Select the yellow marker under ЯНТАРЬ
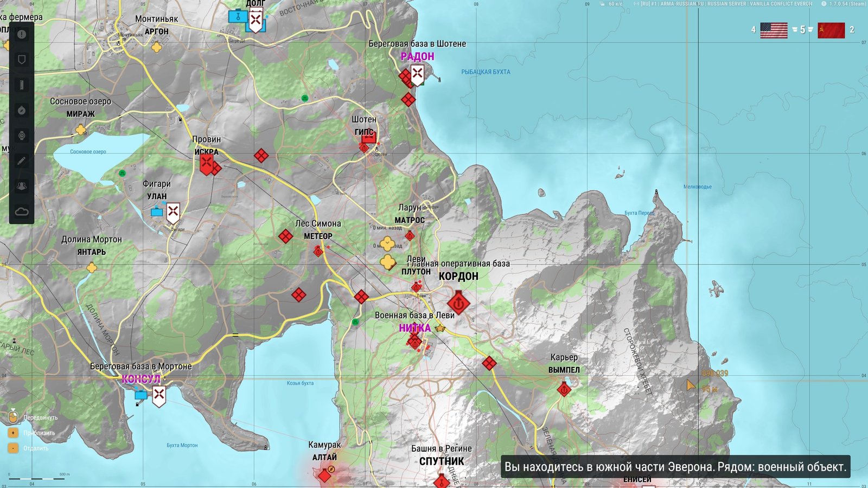 (x=92, y=268)
